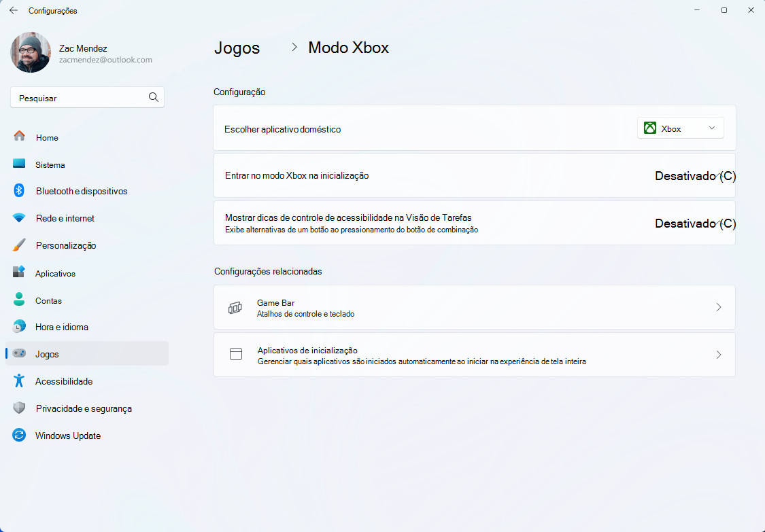Click the Aplicativos icon in sidebar

pyautogui.click(x=19, y=272)
